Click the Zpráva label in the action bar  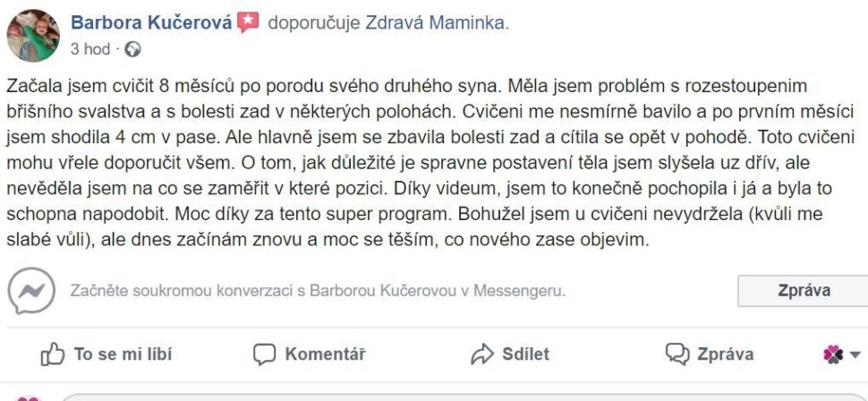(724, 354)
